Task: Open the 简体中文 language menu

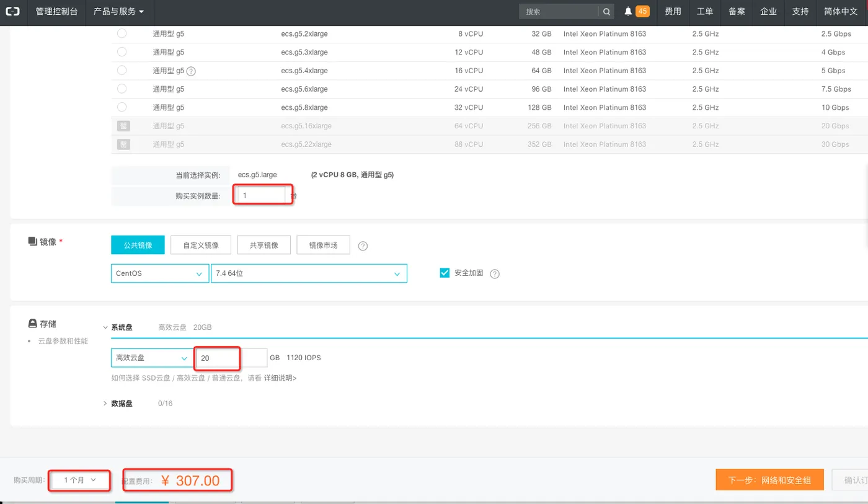Action: (840, 12)
